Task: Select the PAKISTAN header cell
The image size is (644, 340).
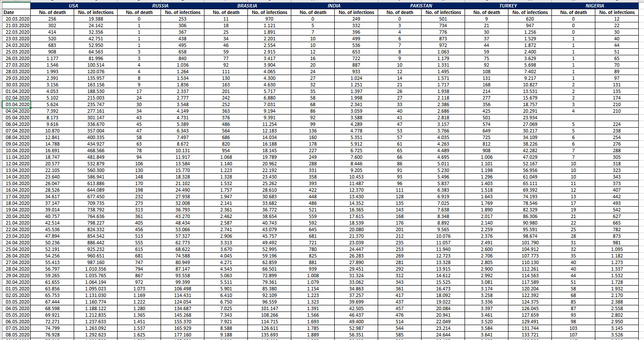Action: (x=421, y=6)
